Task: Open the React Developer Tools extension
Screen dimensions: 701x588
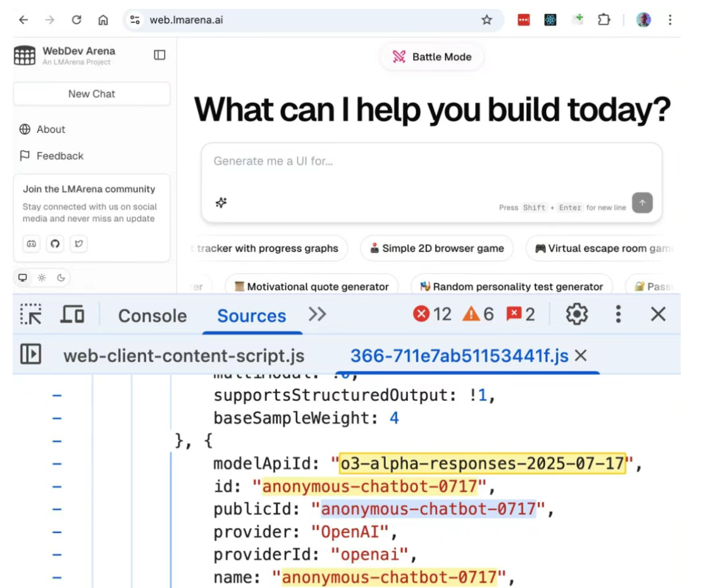Action: coord(550,20)
